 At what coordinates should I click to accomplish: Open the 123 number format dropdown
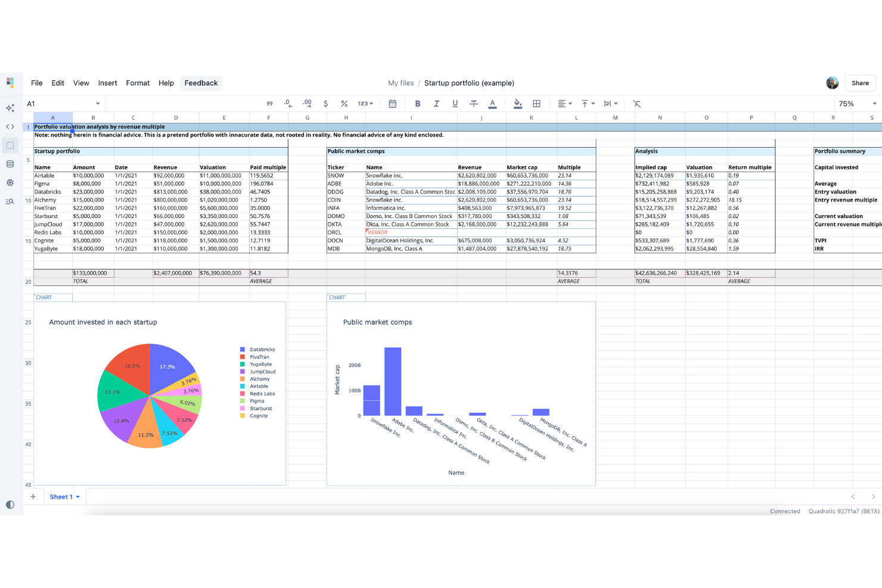pos(365,104)
